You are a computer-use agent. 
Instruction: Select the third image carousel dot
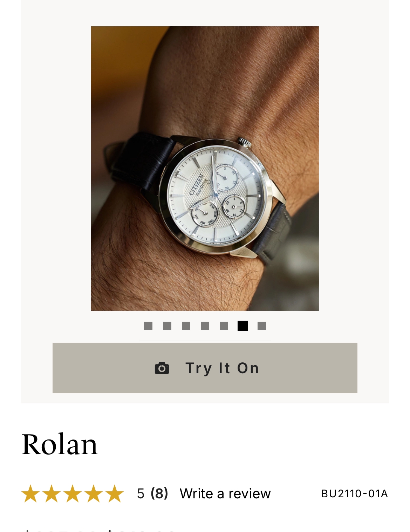point(186,326)
